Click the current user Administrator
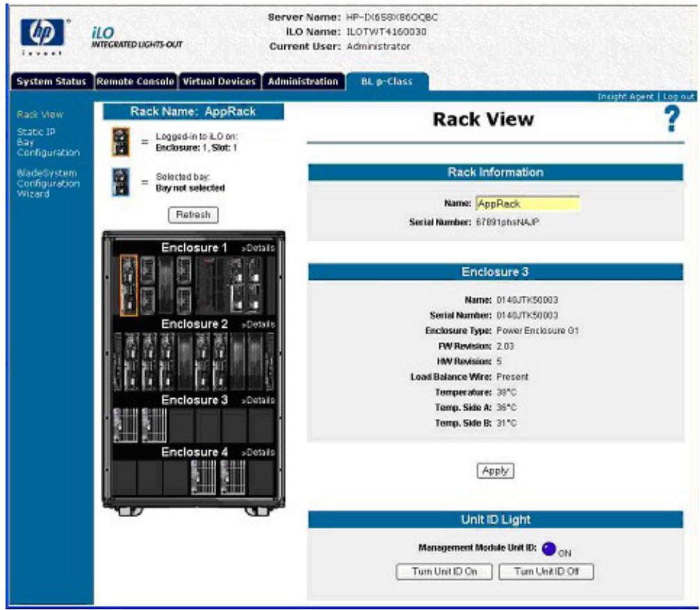 [x=379, y=47]
